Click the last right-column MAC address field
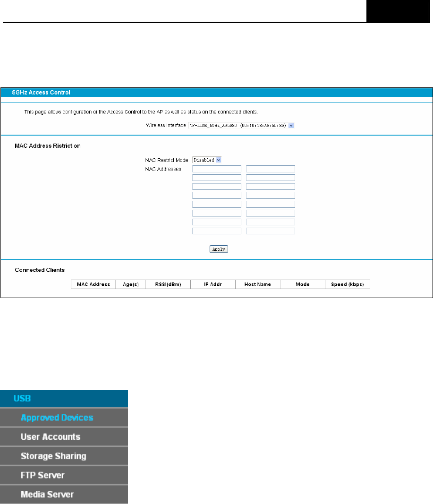The height and width of the screenshot is (504, 433). (271, 231)
